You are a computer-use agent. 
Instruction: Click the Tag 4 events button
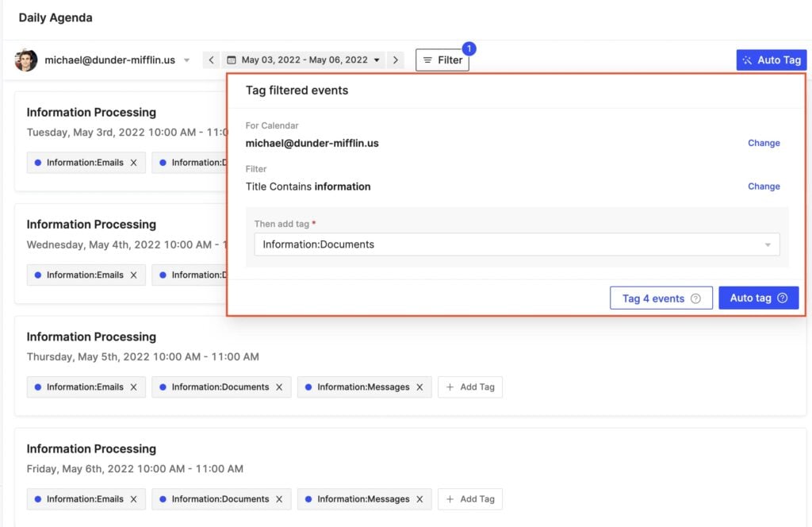point(661,298)
